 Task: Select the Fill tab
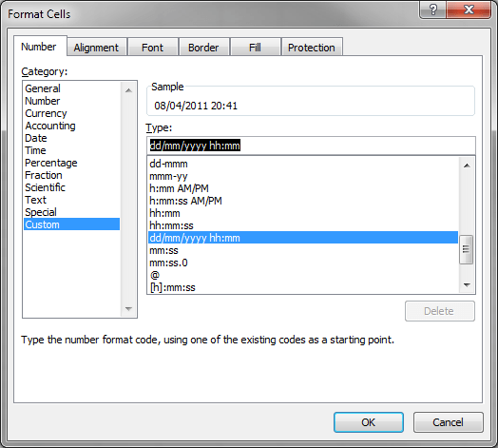pos(255,48)
